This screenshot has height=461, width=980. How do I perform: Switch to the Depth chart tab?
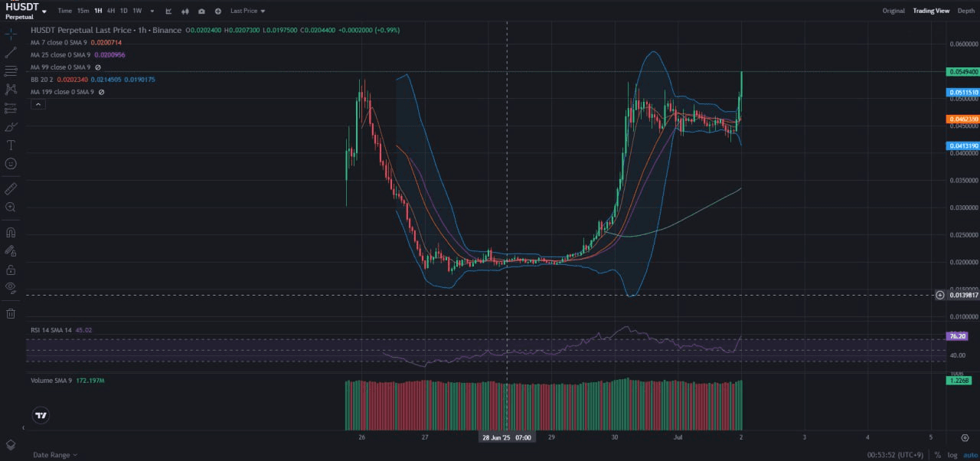pos(966,11)
